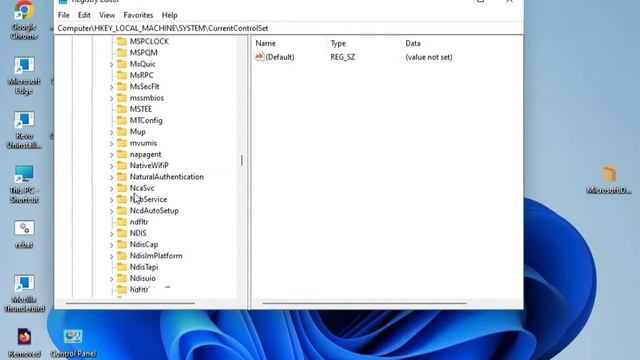Select the MsRPC folder icon

pos(122,75)
